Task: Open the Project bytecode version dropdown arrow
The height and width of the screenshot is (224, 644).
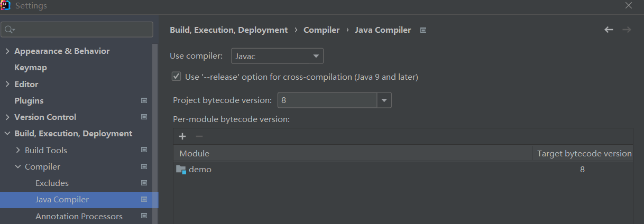Action: (x=384, y=100)
